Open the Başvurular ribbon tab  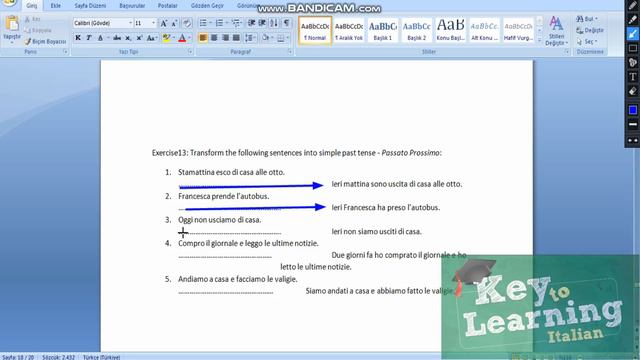(x=132, y=6)
